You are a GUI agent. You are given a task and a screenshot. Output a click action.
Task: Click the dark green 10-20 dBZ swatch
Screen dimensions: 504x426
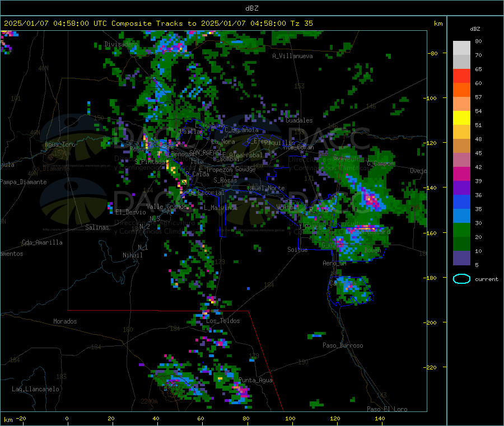tap(461, 244)
